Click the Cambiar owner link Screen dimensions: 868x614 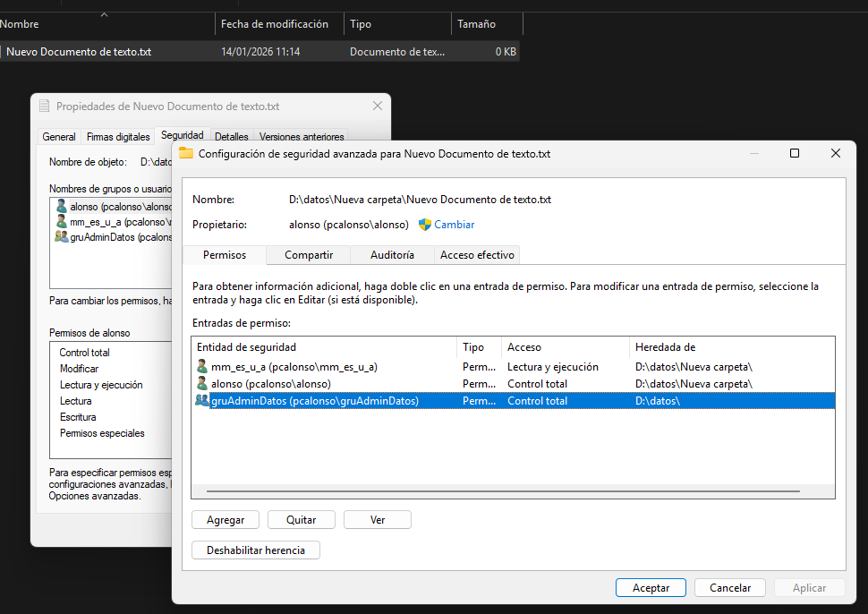tap(455, 225)
